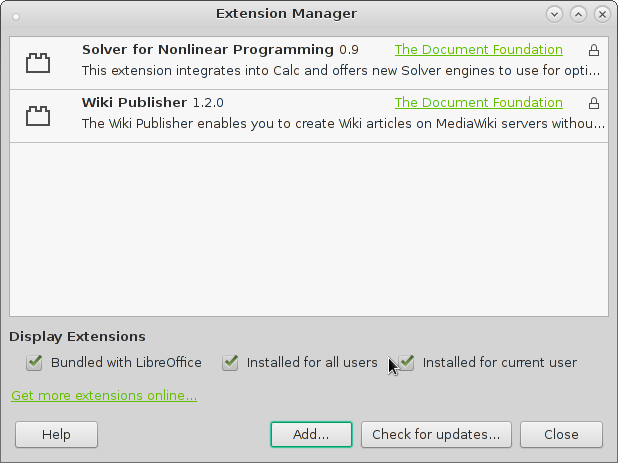Click the lock icon on the Solver row
The height and width of the screenshot is (463, 618).
594,50
